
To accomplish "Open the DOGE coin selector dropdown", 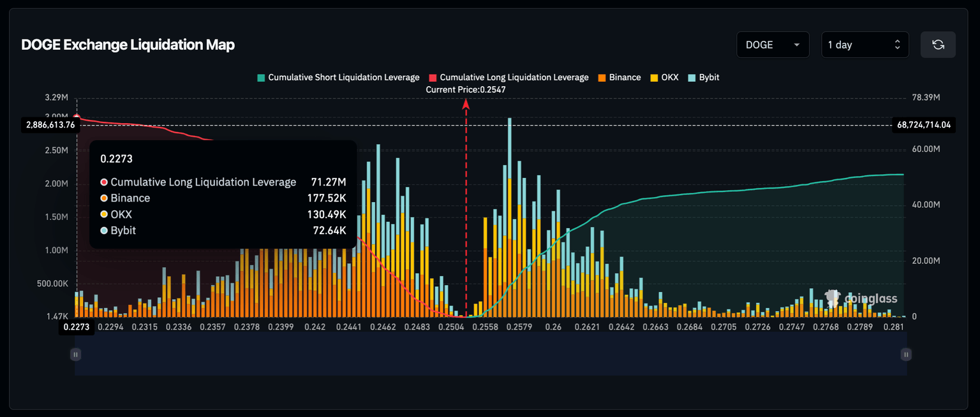I will (x=773, y=45).
